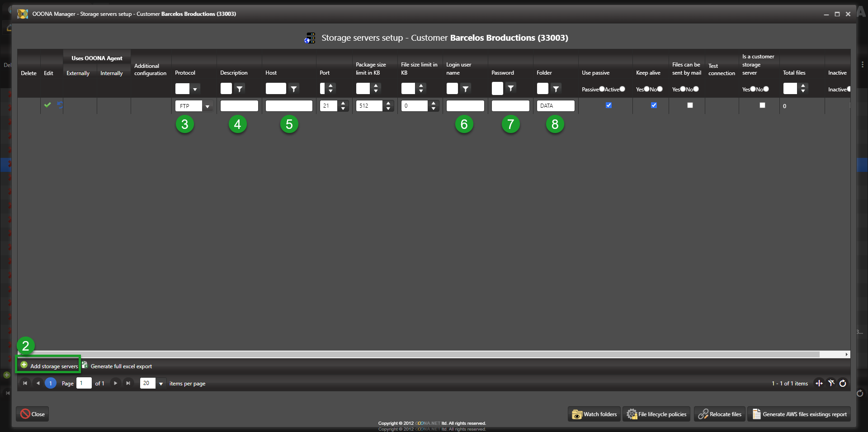Go to the next page arrow
868x432 pixels.
coord(116,383)
